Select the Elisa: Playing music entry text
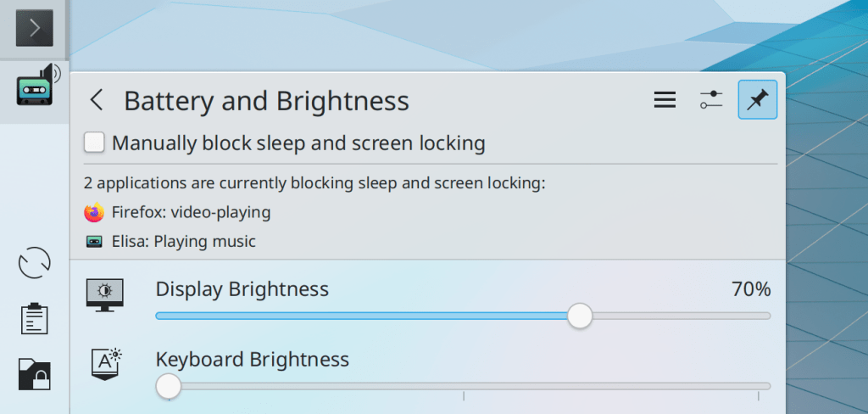Image resolution: width=868 pixels, height=414 pixels. point(183,242)
